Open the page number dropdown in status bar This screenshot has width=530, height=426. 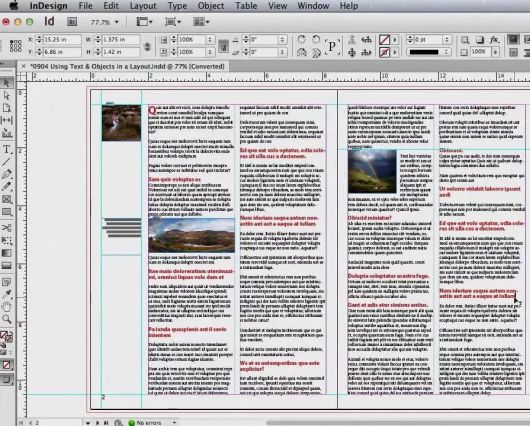(x=88, y=423)
